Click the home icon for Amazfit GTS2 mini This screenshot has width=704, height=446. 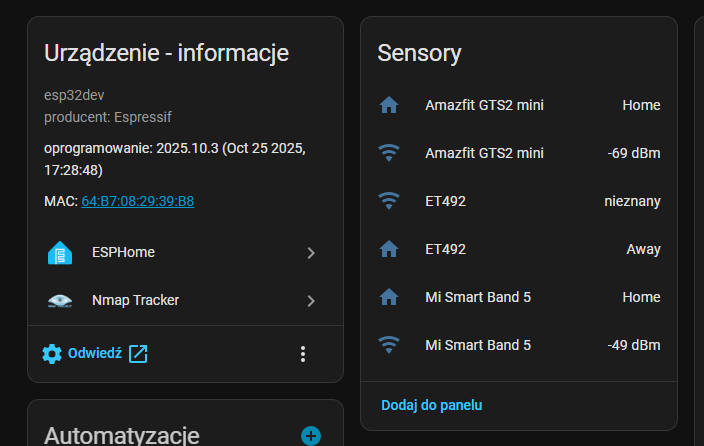point(389,105)
